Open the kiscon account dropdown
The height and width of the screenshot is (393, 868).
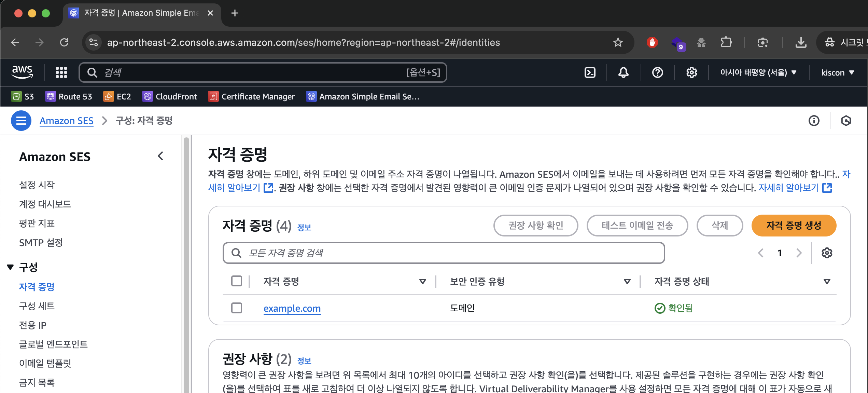coord(837,72)
